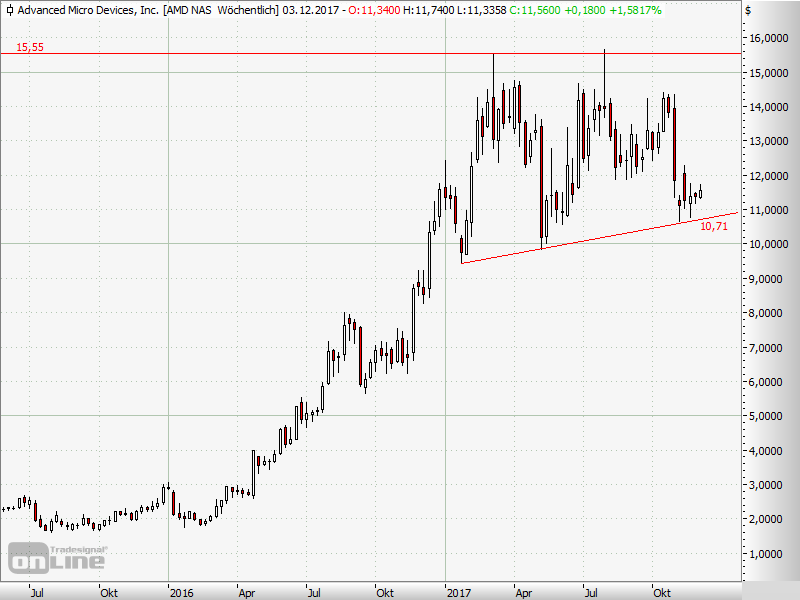The height and width of the screenshot is (600, 800).
Task: Click the red 10,71 trendline value label
Action: (713, 227)
